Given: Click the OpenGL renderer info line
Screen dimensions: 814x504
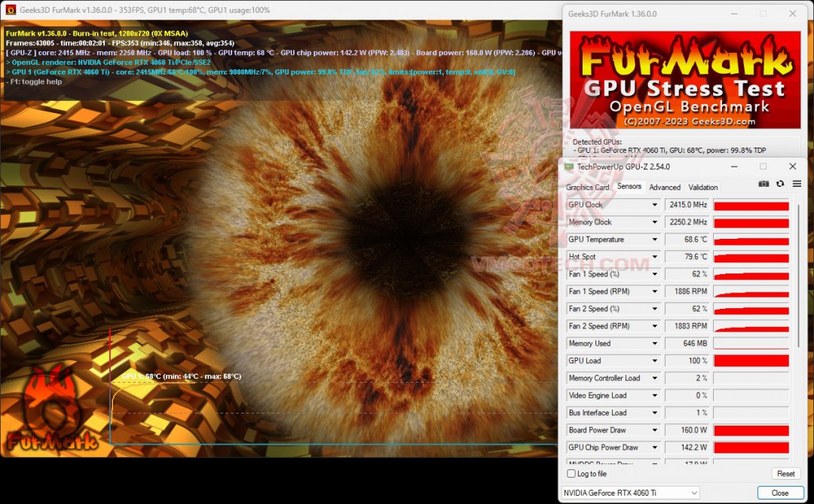Looking at the screenshot, I should click(108, 63).
